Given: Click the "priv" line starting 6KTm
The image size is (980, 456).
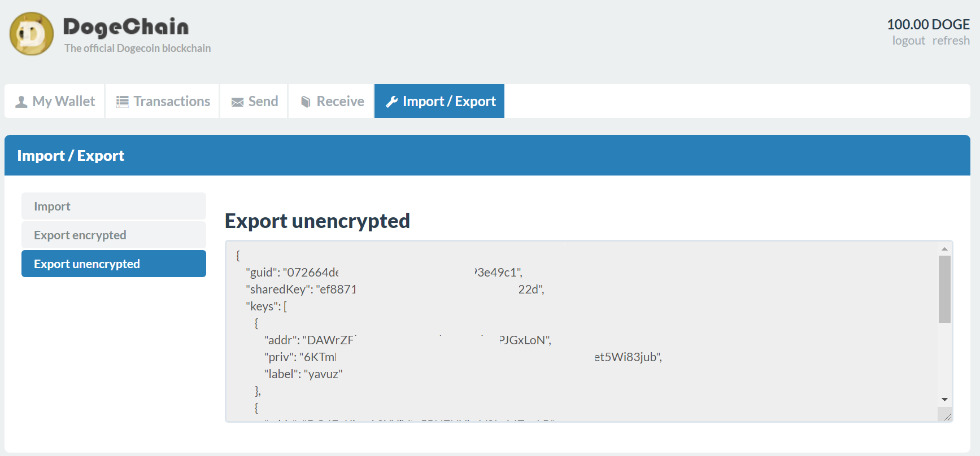Looking at the screenshot, I should (x=463, y=357).
